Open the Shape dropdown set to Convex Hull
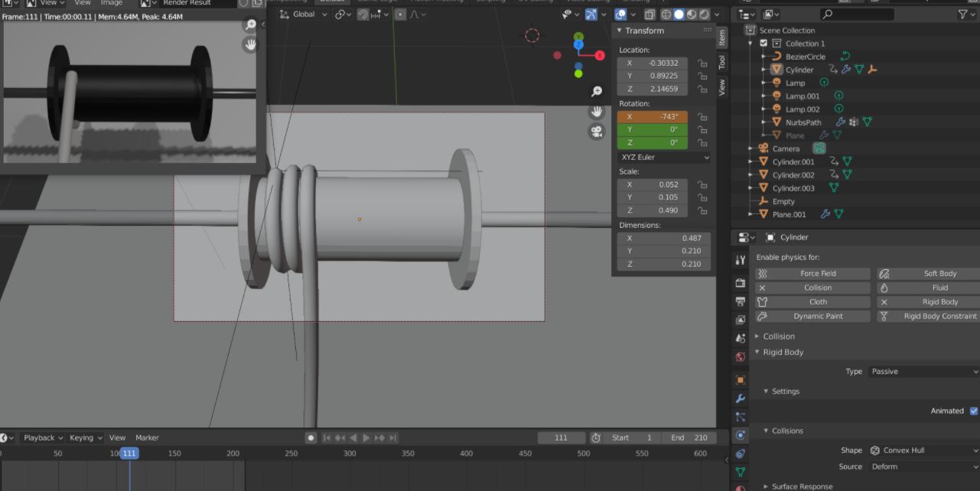The width and height of the screenshot is (980, 491). point(923,450)
